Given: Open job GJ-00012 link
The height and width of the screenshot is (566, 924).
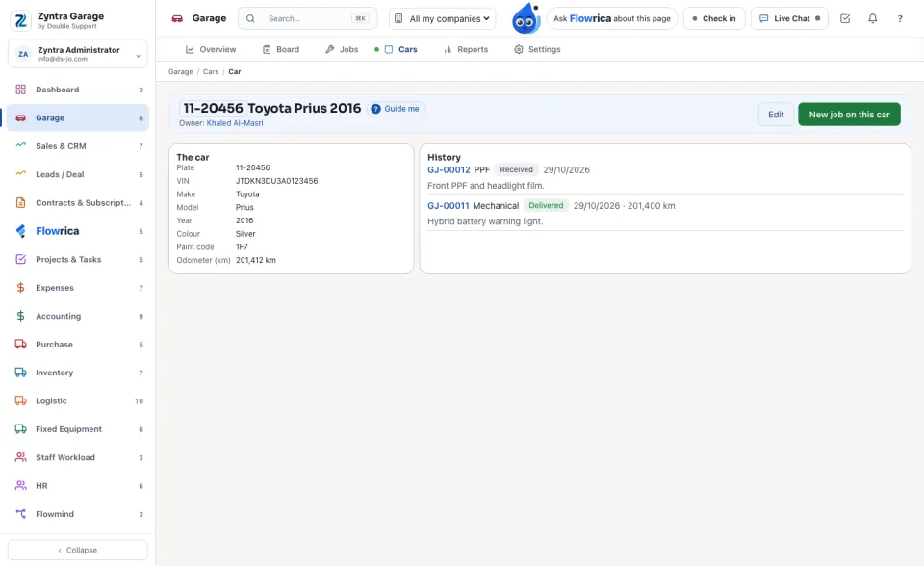Looking at the screenshot, I should tap(449, 169).
